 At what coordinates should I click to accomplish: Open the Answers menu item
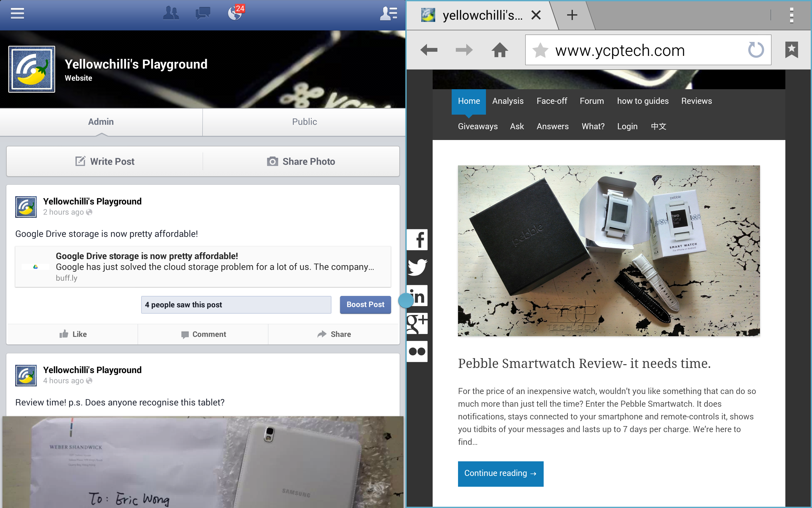(x=552, y=126)
